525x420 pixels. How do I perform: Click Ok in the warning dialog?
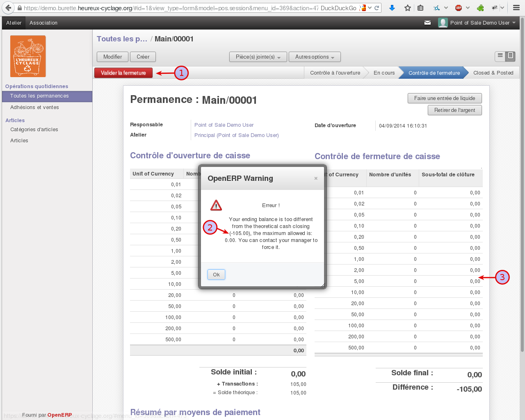(x=216, y=275)
